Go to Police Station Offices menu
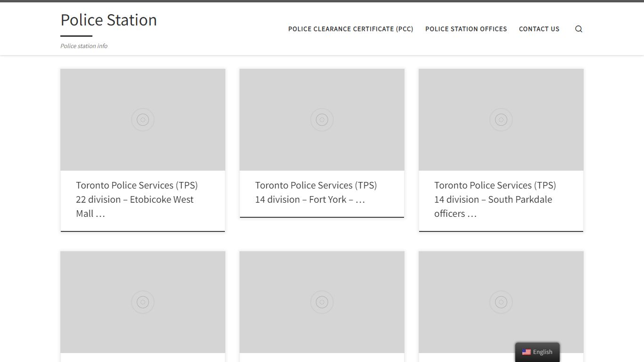Viewport: 644px width, 362px height. (466, 29)
